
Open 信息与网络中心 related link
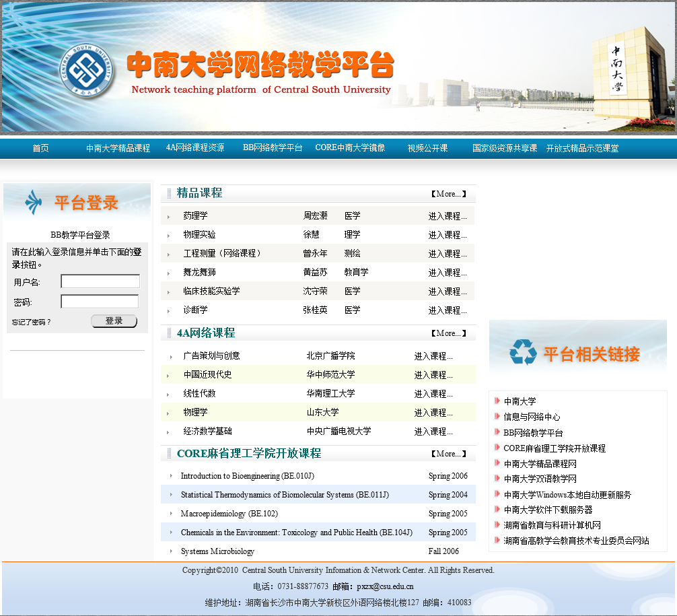click(x=532, y=417)
